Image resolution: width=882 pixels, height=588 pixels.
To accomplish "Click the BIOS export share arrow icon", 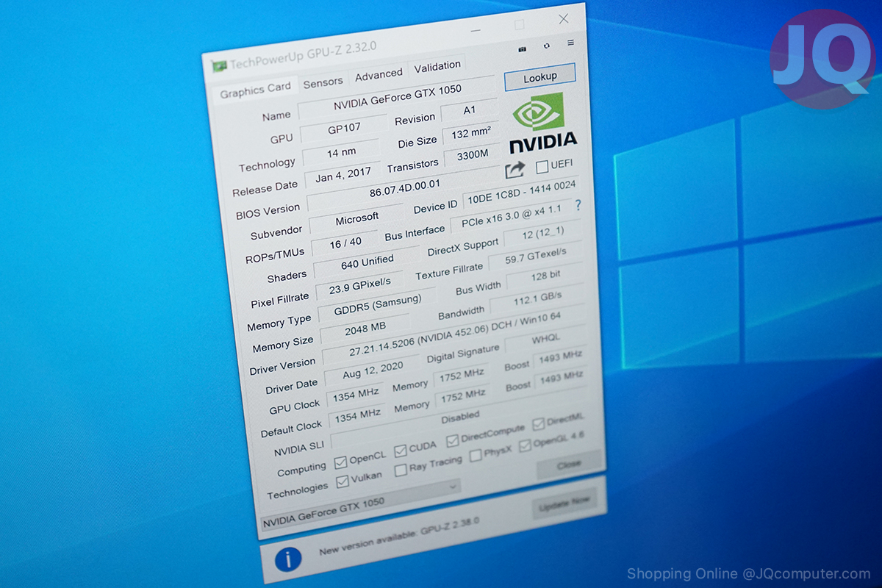I will click(515, 170).
